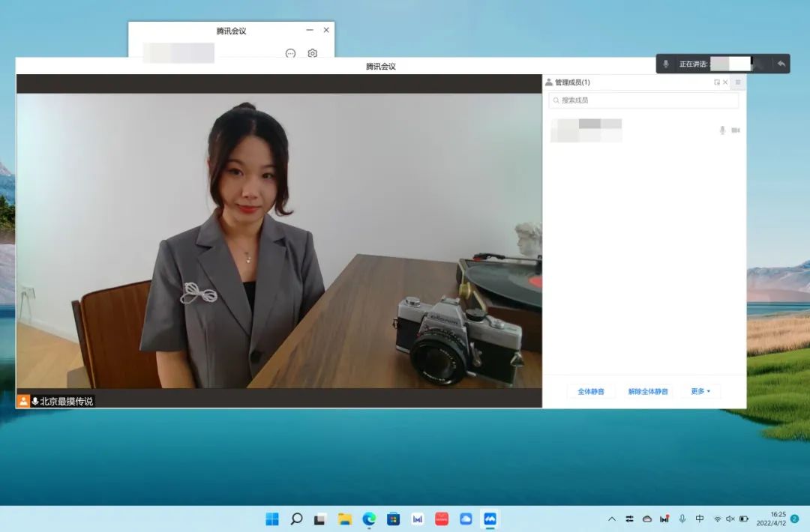Click the camera icon next to the participant
Viewport: 810px width, 532px height.
click(x=735, y=130)
